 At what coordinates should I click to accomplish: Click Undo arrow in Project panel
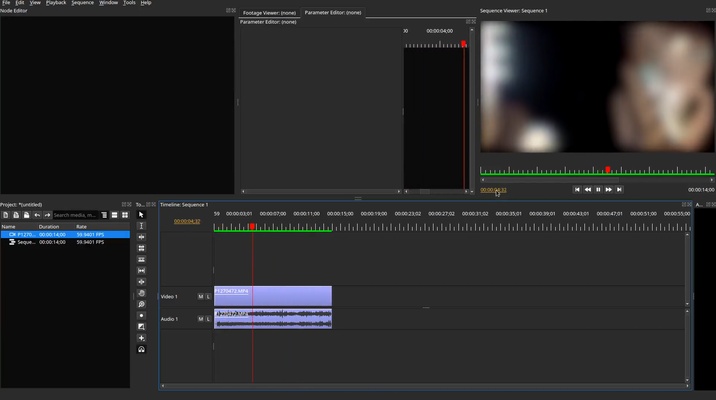37,215
